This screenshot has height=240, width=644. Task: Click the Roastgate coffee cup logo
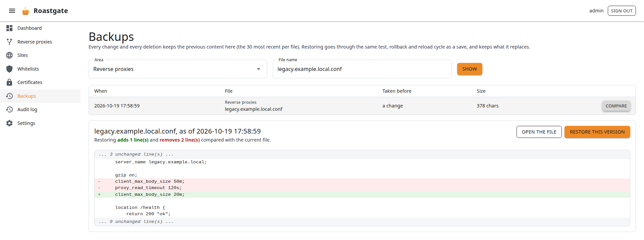(26, 11)
